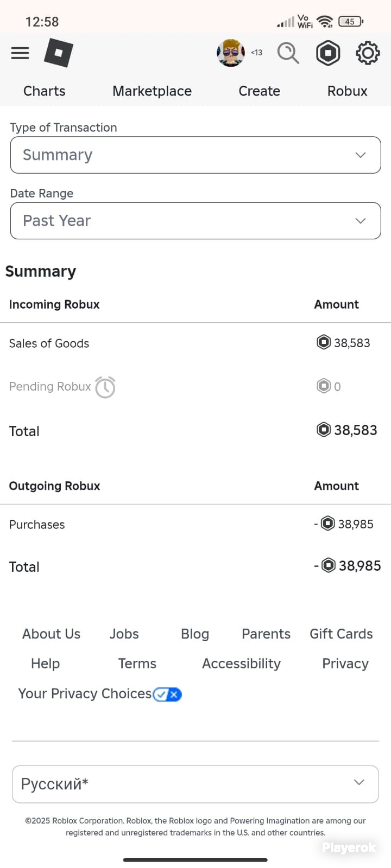Tap the search magnifier icon
391x868 pixels.
click(x=288, y=53)
